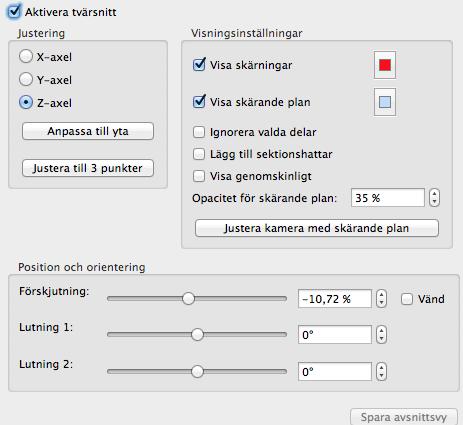This screenshot has width=463, height=425.
Task: Uncheck the Aktivera tvärsnitt checkbox
Action: pos(14,11)
